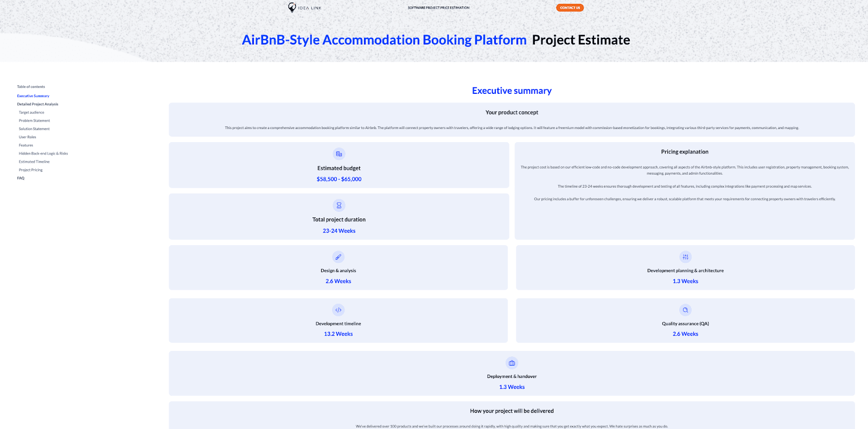Click the $58,500 - $65,000 budget value

(339, 180)
